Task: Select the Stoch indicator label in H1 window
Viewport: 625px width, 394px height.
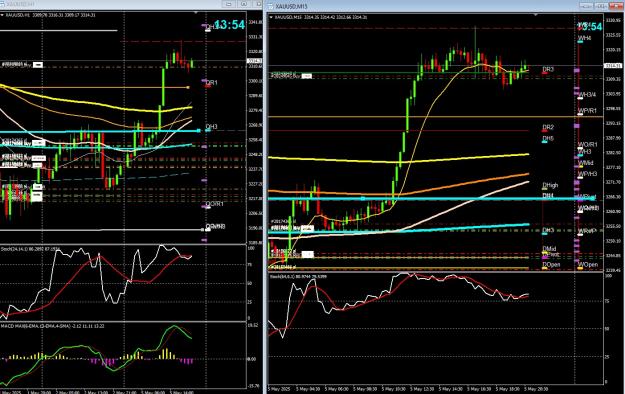Action: pyautogui.click(x=30, y=249)
